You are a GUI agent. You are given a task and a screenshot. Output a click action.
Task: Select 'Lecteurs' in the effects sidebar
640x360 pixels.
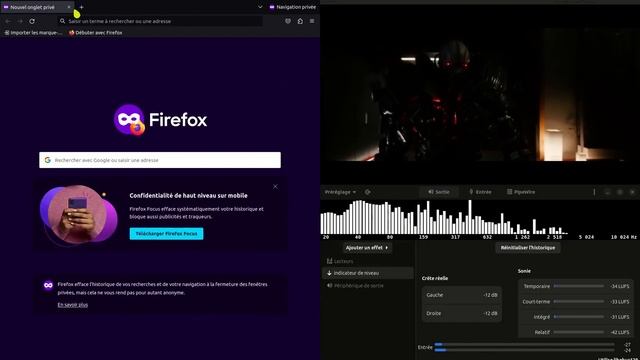367,261
